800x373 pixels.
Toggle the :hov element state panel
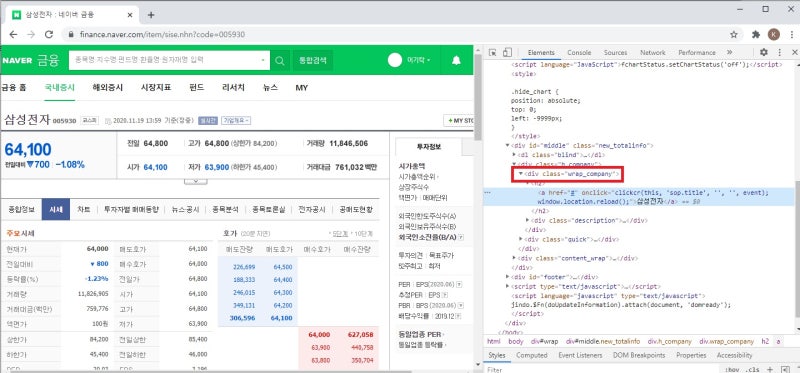pyautogui.click(x=731, y=369)
